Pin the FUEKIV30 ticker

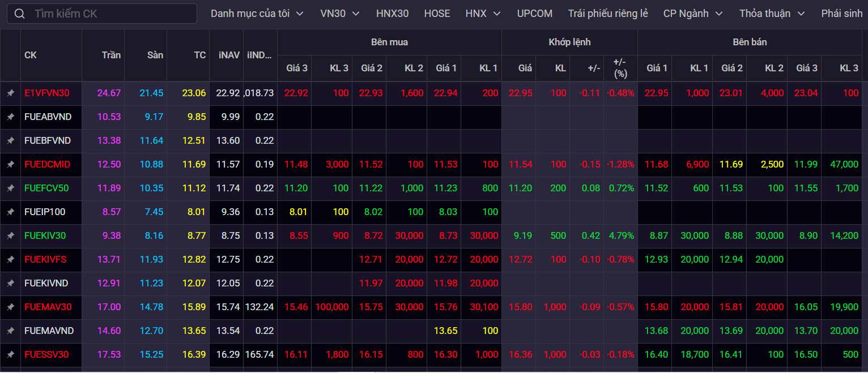coord(10,236)
